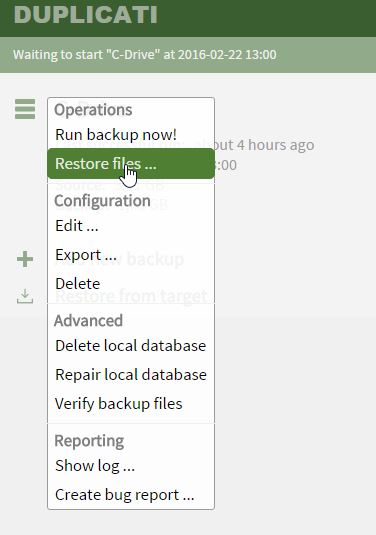Click the green plus add backup icon

(25, 259)
